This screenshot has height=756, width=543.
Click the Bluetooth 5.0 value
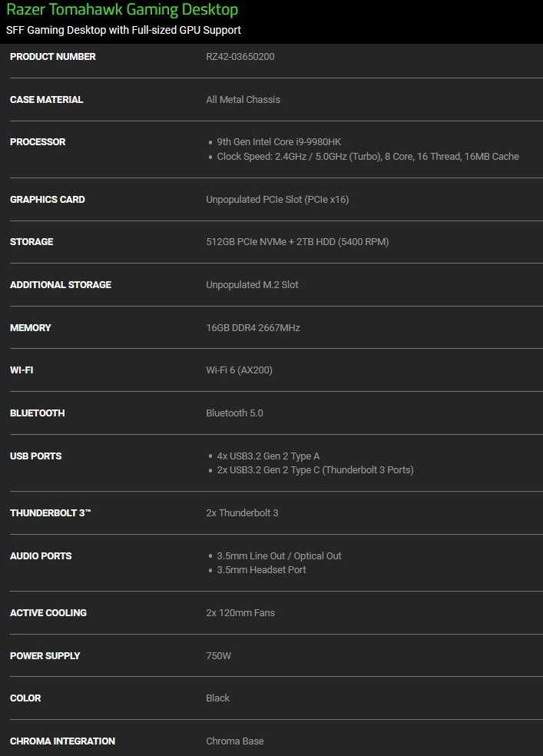coord(234,413)
